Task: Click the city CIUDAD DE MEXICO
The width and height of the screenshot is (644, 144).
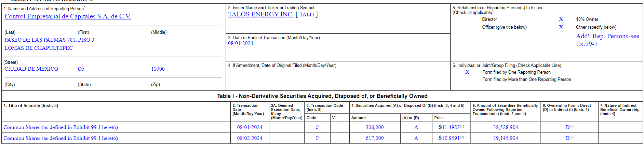Action: click(x=31, y=69)
